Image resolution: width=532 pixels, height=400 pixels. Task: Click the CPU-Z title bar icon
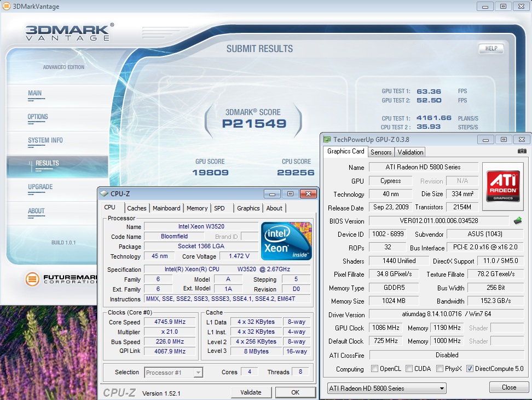[104, 193]
